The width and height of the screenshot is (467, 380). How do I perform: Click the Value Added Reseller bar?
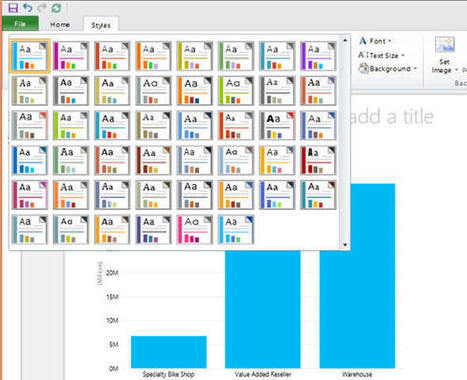[263, 309]
